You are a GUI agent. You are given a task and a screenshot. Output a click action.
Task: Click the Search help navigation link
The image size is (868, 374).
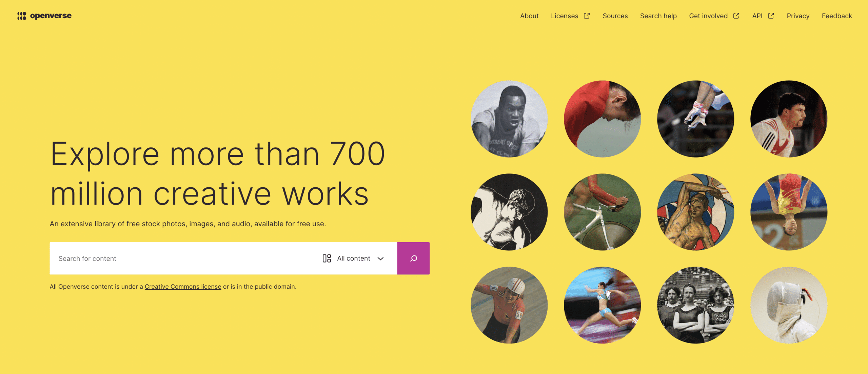tap(658, 15)
